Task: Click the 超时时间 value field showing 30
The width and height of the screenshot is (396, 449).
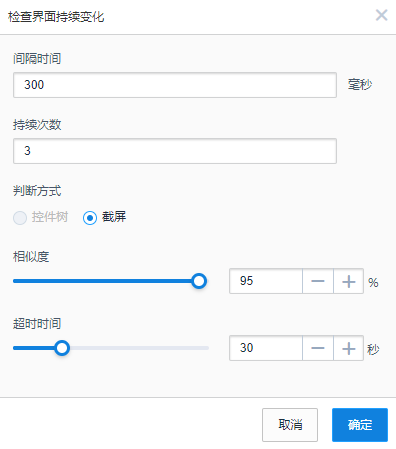Action: [266, 348]
